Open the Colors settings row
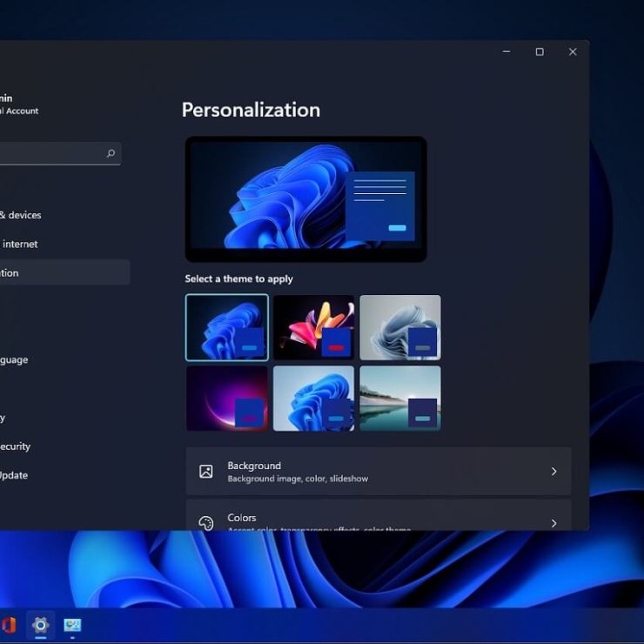The height and width of the screenshot is (644, 644). coord(379,515)
